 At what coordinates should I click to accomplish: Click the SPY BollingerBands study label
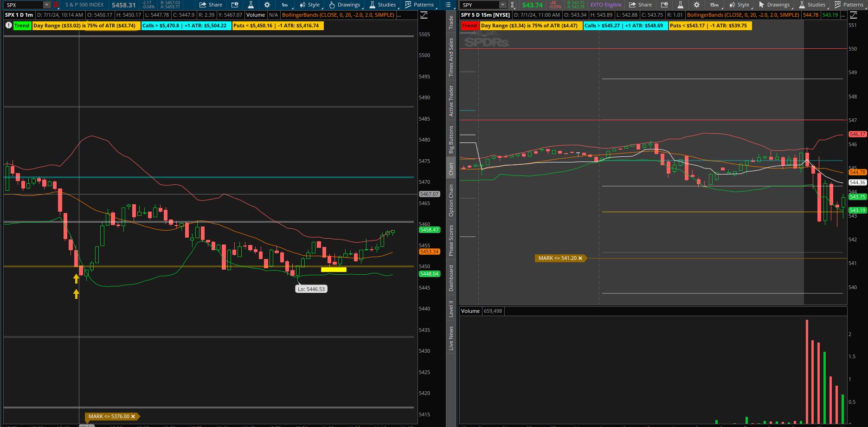743,15
